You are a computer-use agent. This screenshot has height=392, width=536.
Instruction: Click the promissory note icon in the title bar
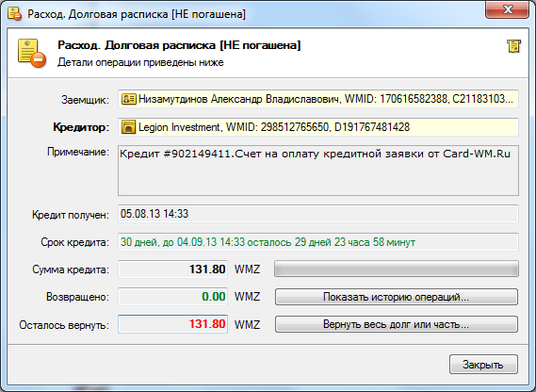(x=14, y=14)
